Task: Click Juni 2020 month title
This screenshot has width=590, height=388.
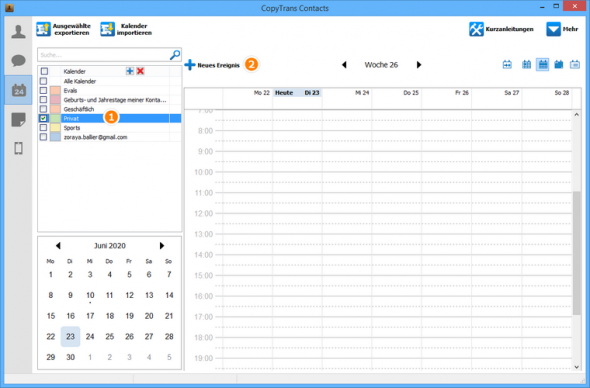Action: tap(110, 246)
